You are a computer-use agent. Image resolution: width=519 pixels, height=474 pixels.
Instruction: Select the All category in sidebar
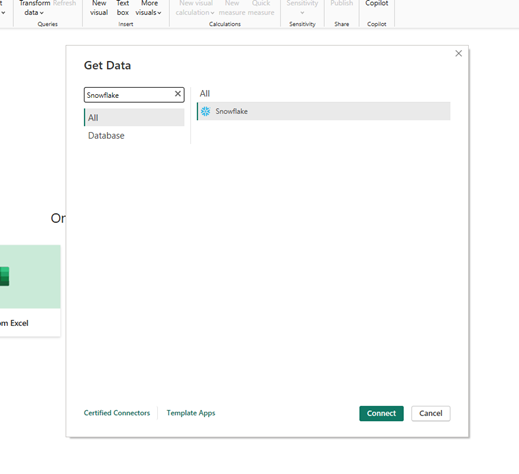[134, 117]
